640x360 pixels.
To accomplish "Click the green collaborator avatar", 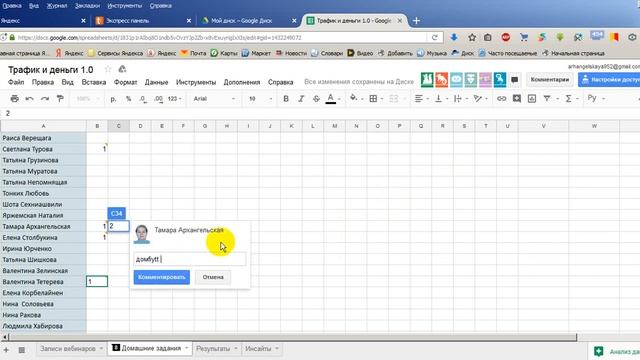I will pos(427,80).
